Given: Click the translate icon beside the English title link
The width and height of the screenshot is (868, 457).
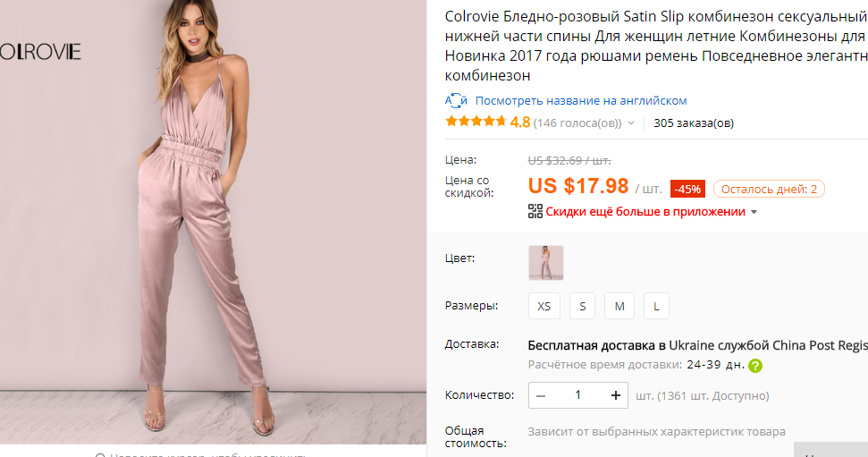Looking at the screenshot, I should [x=456, y=101].
